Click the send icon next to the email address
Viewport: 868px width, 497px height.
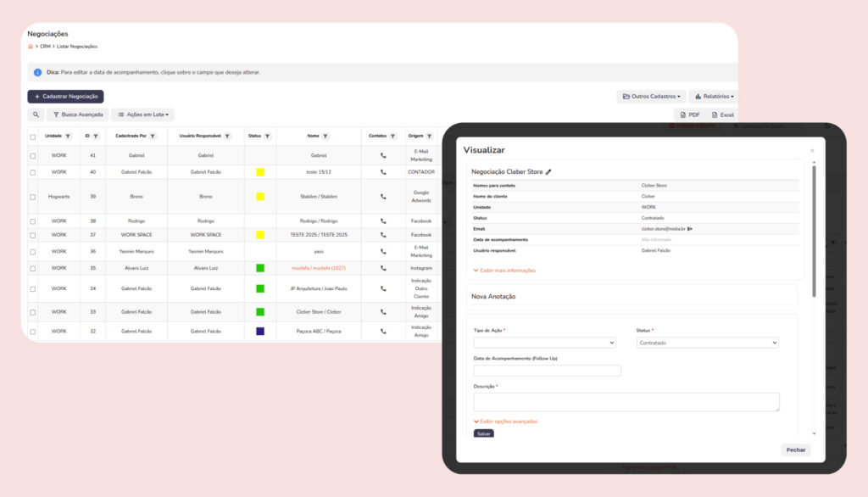click(690, 229)
